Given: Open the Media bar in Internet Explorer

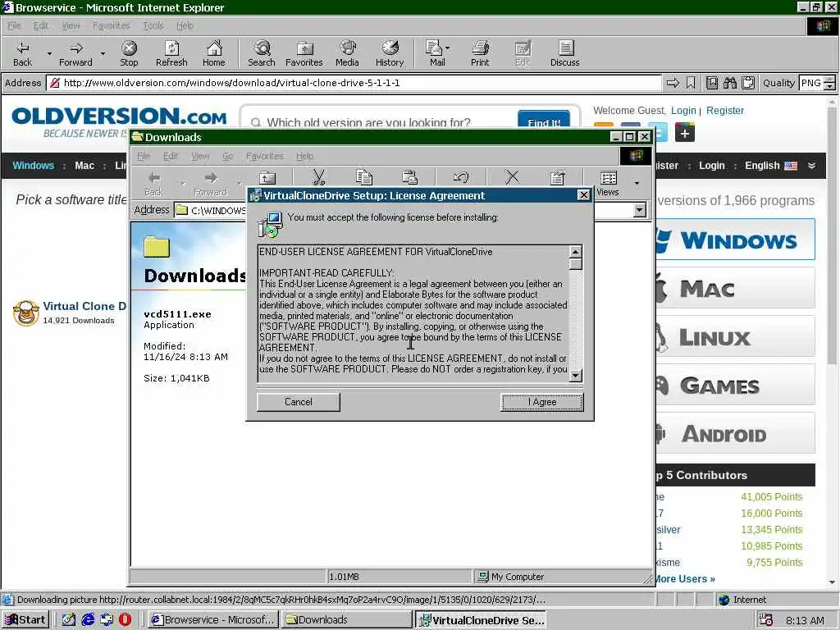Looking at the screenshot, I should point(347,53).
